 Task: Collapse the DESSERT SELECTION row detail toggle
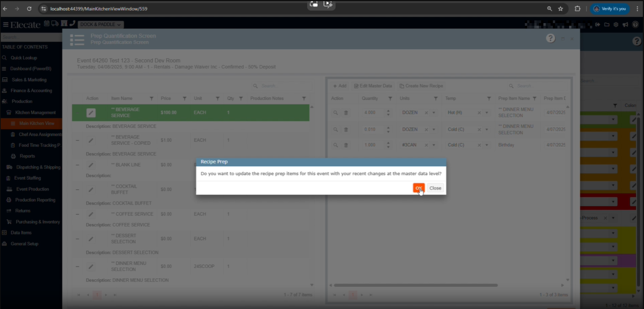pyautogui.click(x=78, y=239)
